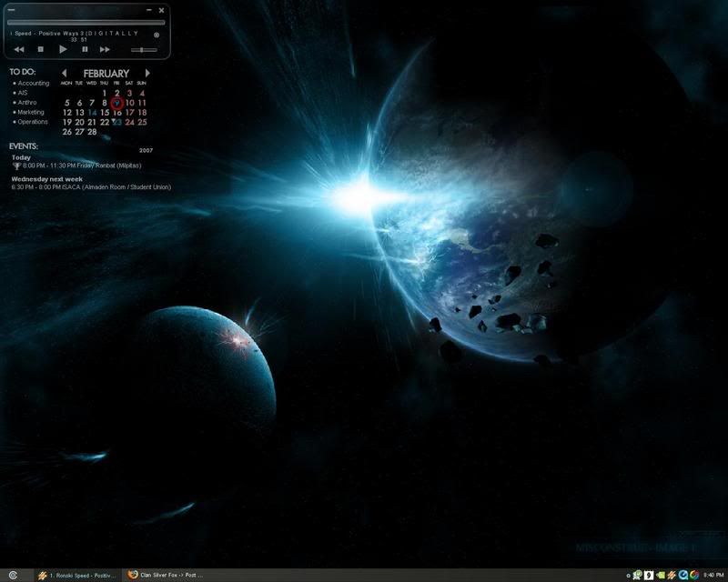This screenshot has height=582, width=728.
Task: Switch to Ronski Speed Winamp taskbar button
Action: [77, 576]
